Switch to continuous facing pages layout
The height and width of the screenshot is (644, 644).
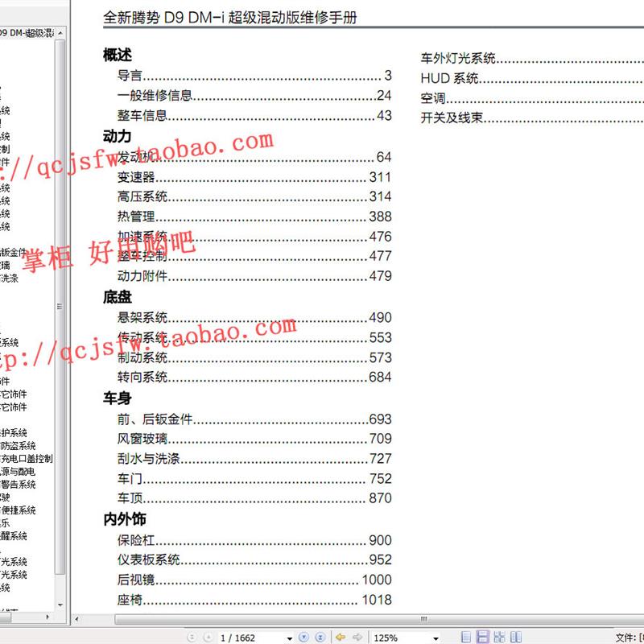click(x=499, y=637)
